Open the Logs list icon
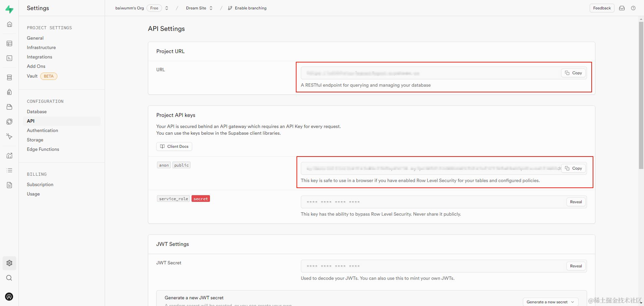Viewport: 644px width, 306px height. pos(9,170)
